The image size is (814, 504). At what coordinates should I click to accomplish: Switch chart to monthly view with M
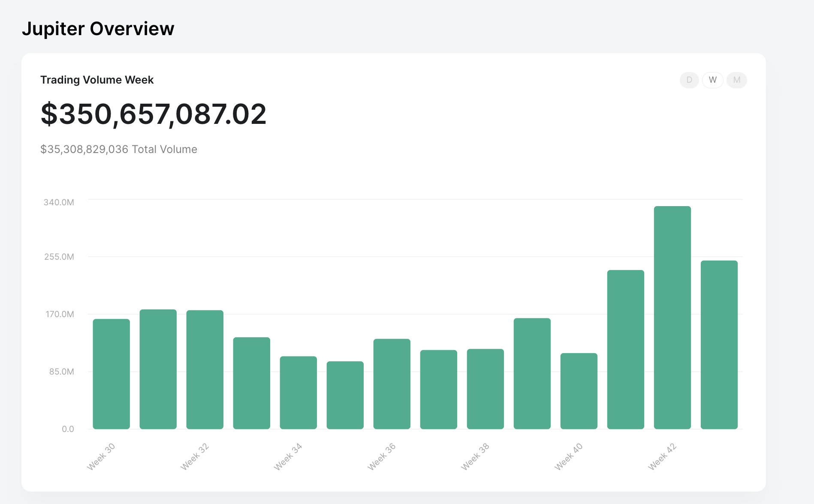pos(736,80)
